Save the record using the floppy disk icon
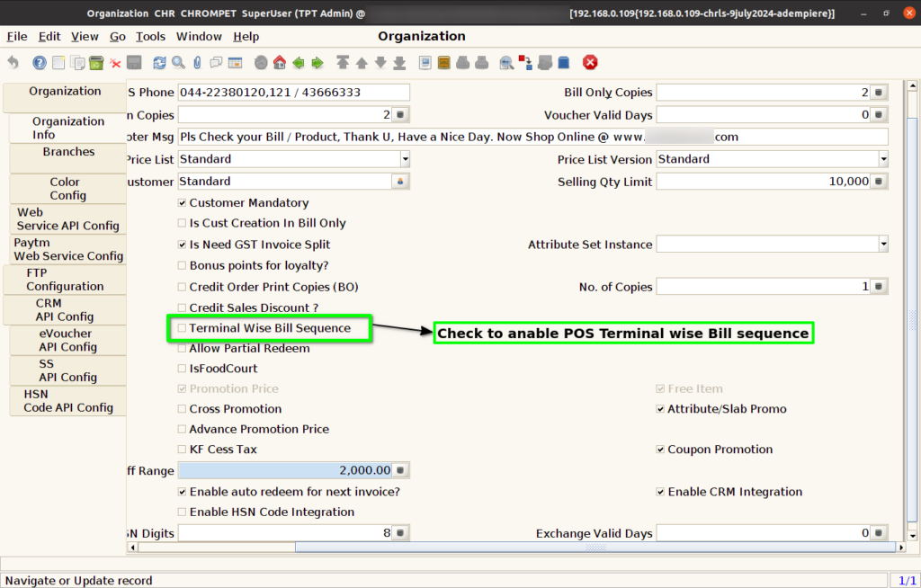This screenshot has width=921, height=588. (134, 62)
